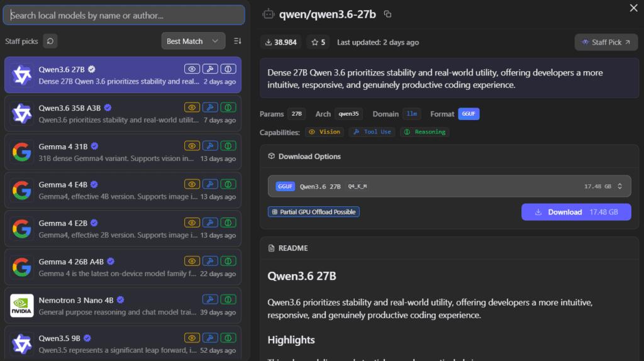Click the 27B params tag

click(297, 114)
